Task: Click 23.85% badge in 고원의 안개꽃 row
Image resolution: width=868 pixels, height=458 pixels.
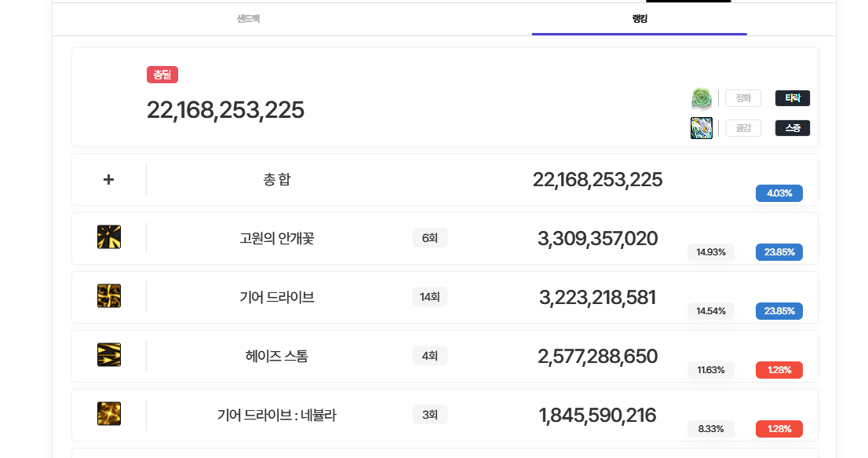Action: click(779, 252)
